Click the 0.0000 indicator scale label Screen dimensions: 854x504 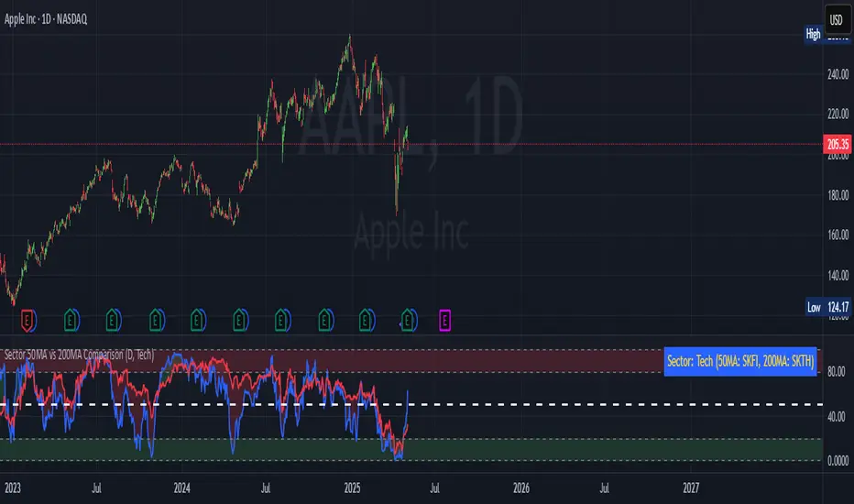pos(838,461)
